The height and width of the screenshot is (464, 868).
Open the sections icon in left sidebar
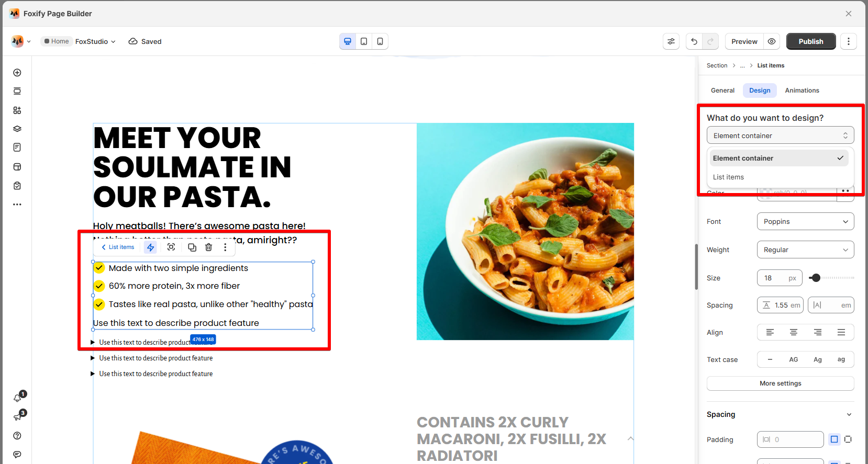pos(17,91)
